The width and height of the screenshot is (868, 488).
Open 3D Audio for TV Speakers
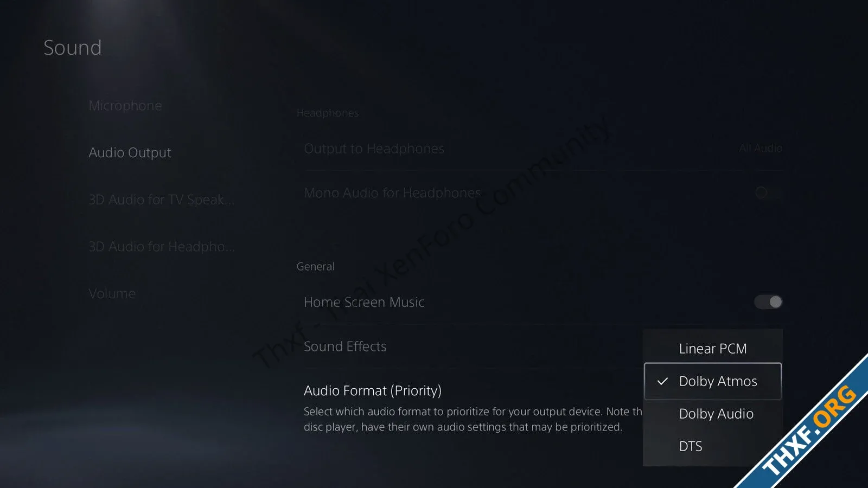(x=161, y=200)
